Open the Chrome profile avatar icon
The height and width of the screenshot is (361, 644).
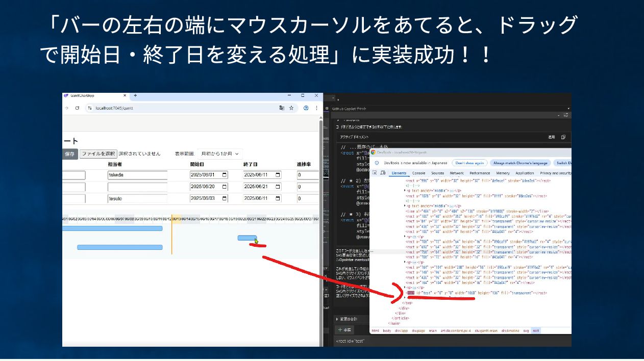point(306,108)
